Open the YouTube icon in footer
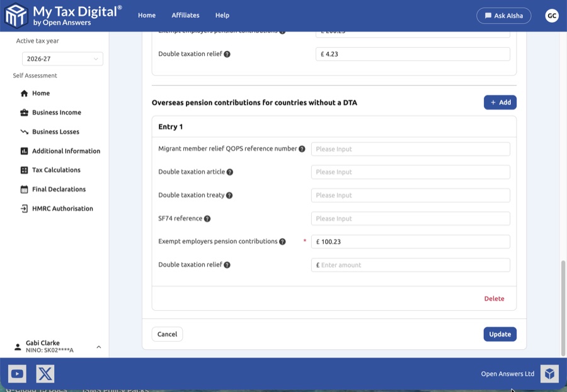The image size is (567, 392). coord(17,374)
